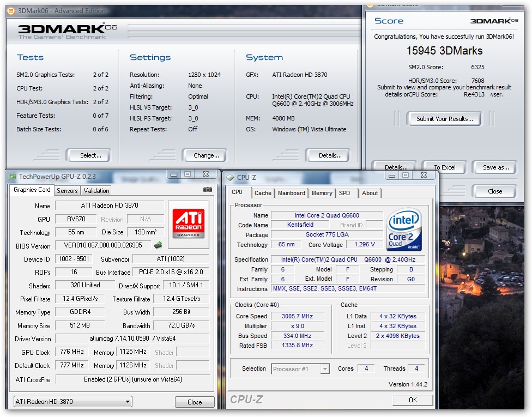The height and width of the screenshot is (417, 532).
Task: Click the 3DMark06 title bar icon
Action: click(11, 11)
